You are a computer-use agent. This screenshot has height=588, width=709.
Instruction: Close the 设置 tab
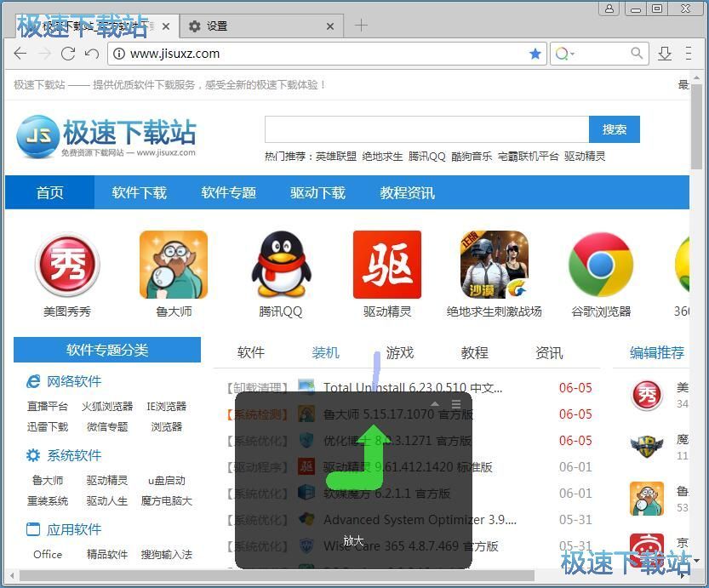(x=330, y=26)
